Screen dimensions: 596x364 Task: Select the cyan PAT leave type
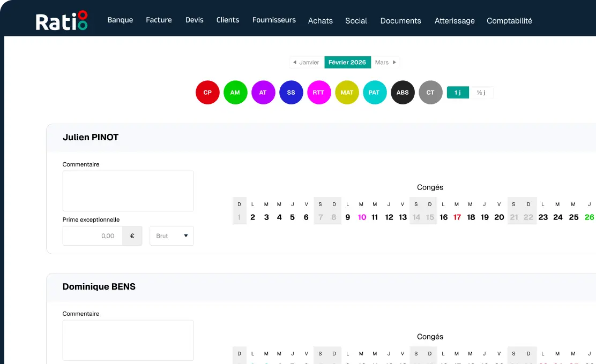pyautogui.click(x=375, y=92)
